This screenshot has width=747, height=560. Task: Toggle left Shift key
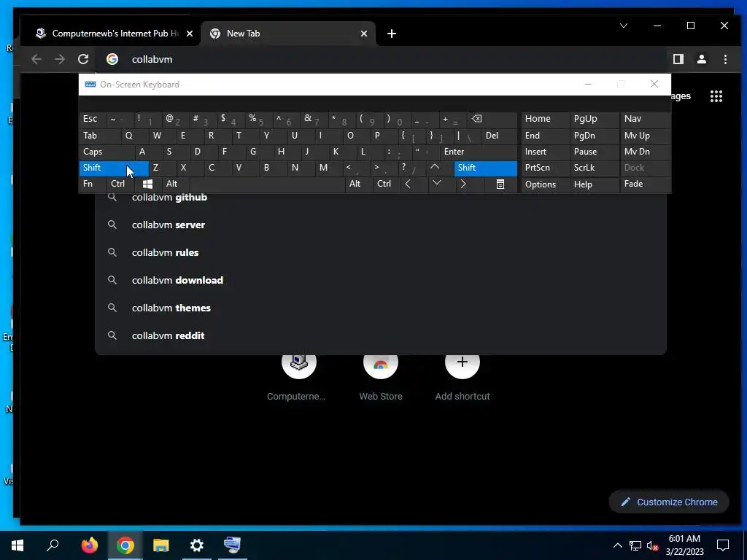[113, 168]
